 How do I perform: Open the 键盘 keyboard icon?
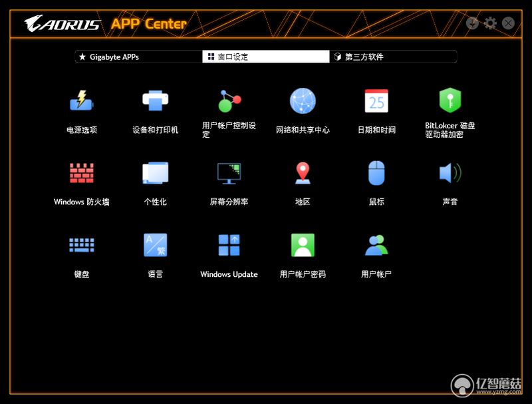point(81,245)
